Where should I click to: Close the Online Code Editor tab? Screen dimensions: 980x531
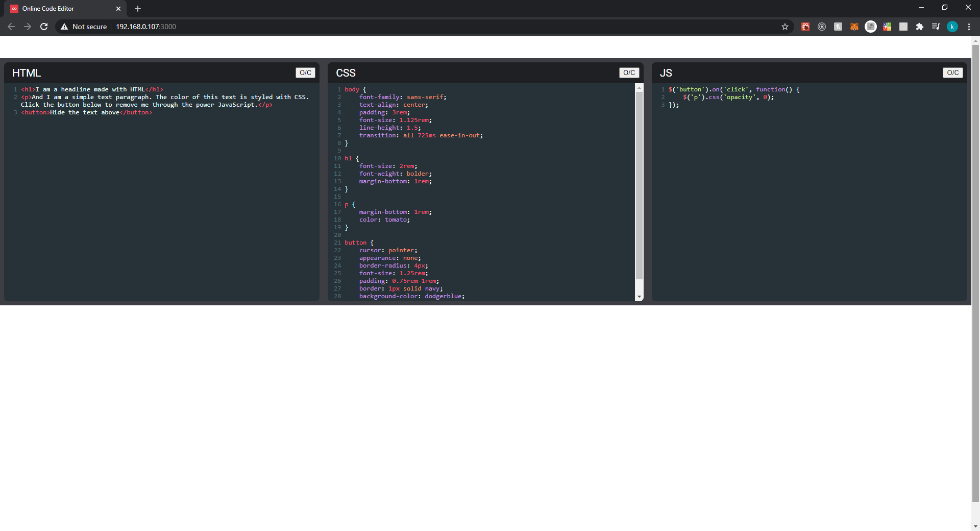click(x=118, y=9)
